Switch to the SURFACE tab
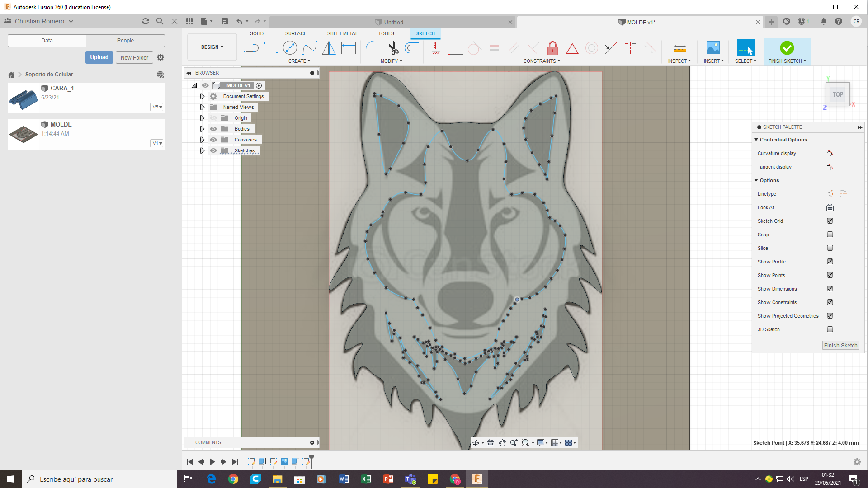The image size is (868, 488). pyautogui.click(x=296, y=33)
